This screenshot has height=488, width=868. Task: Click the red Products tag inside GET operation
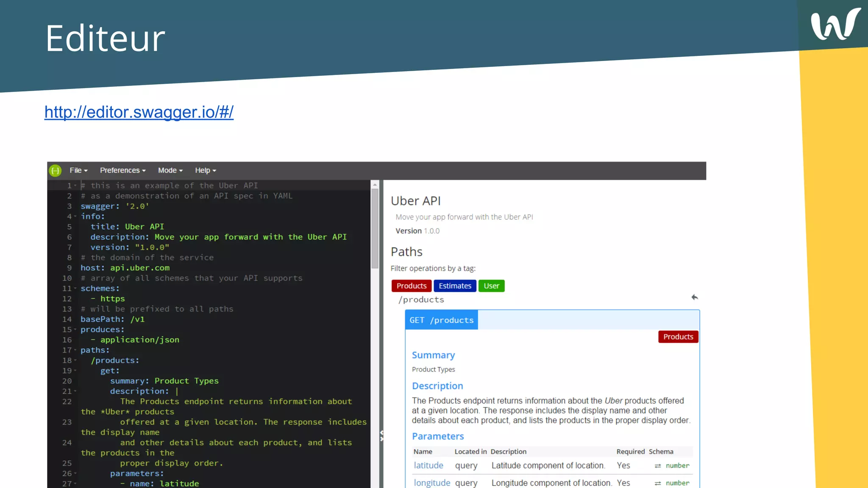tap(678, 337)
